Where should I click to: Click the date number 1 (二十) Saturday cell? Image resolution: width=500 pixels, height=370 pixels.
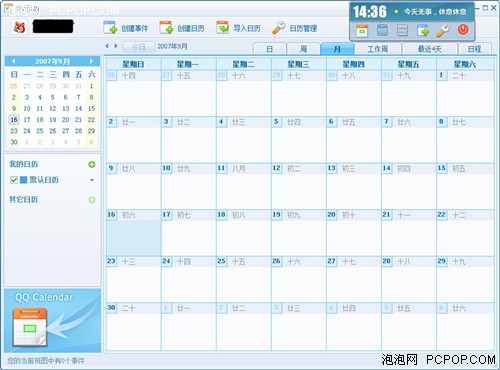point(441,75)
